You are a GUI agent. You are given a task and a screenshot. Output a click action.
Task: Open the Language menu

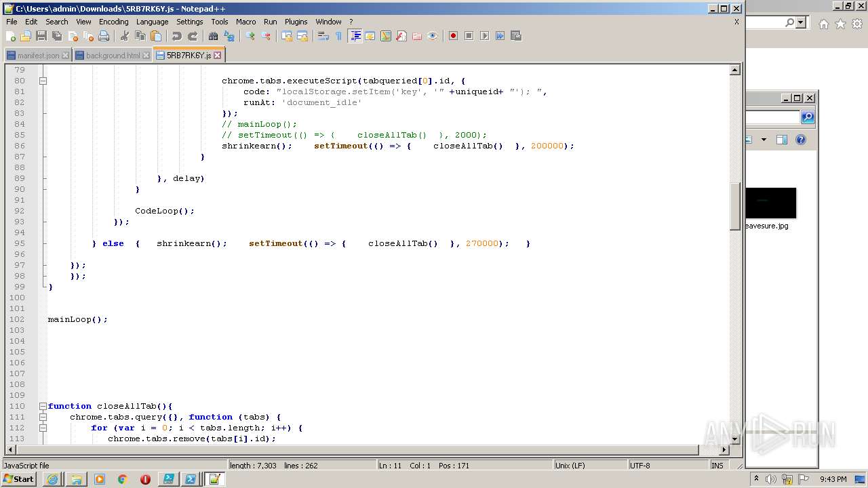coord(152,22)
